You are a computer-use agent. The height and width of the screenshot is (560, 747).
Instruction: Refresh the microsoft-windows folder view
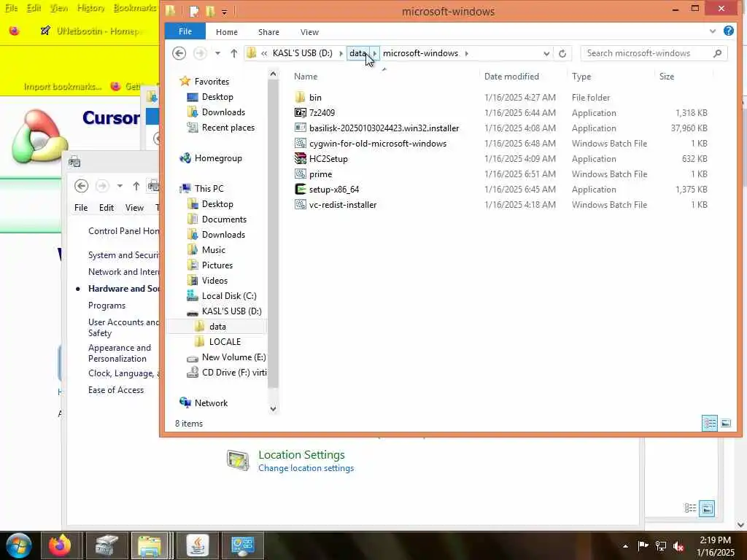pos(562,53)
